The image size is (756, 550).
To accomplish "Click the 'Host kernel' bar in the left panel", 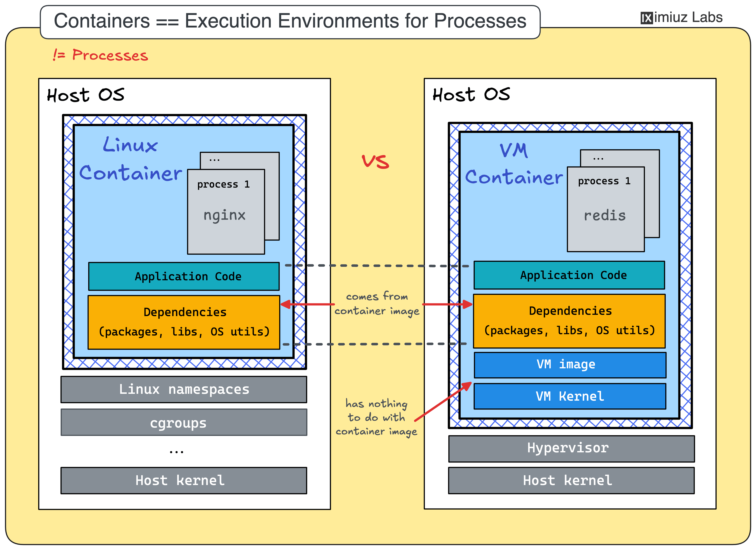I will [184, 481].
